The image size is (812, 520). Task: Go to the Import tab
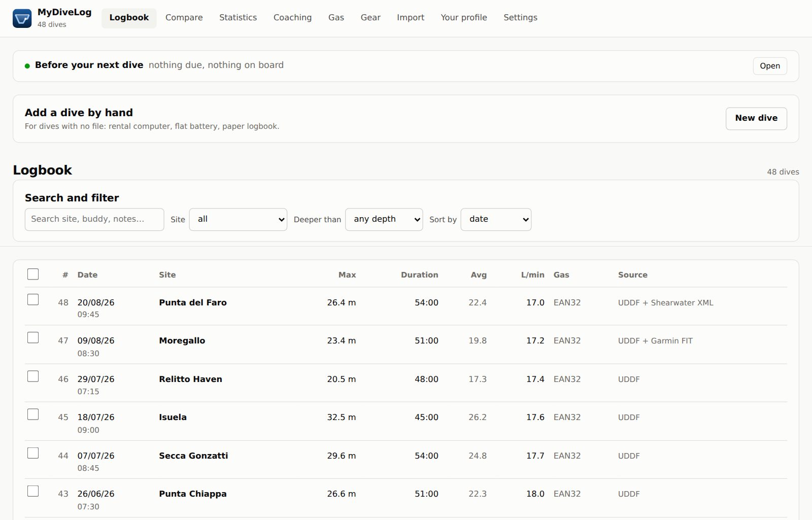[x=411, y=18]
